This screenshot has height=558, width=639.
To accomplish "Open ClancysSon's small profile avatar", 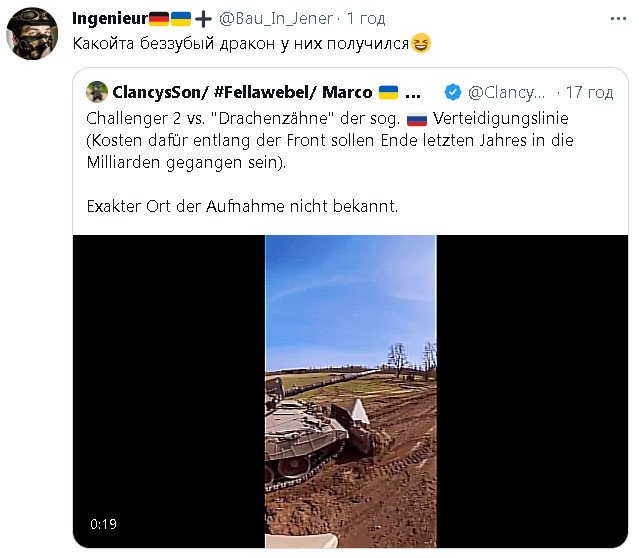I will pyautogui.click(x=98, y=92).
